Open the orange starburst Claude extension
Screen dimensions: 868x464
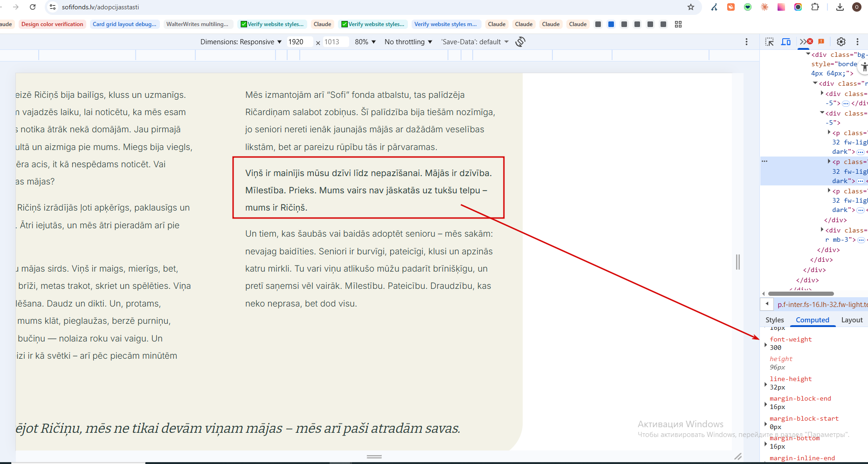pos(765,7)
